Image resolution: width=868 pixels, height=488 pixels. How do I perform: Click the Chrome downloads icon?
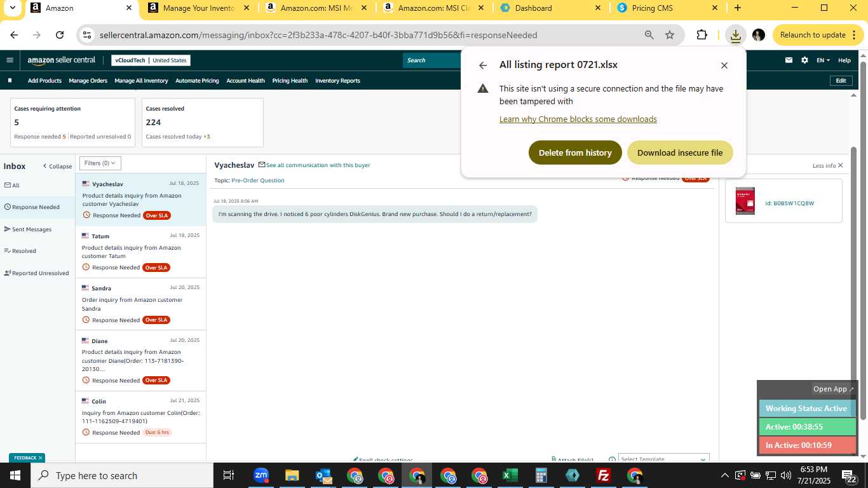point(735,35)
